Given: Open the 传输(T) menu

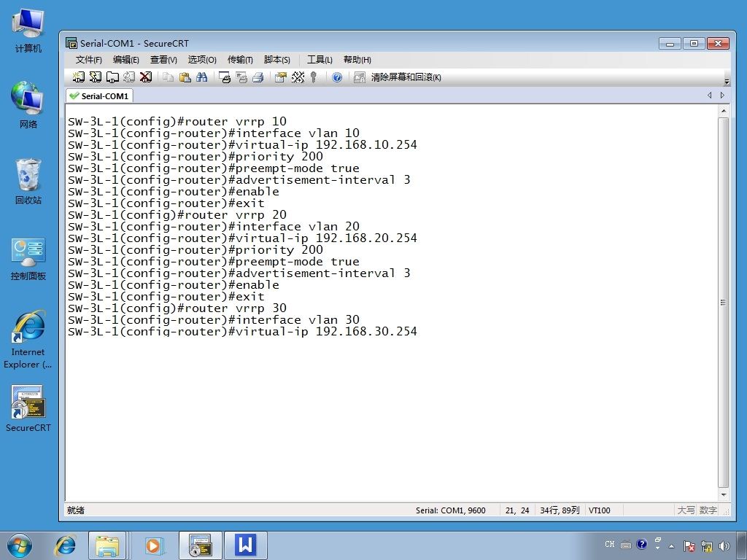Looking at the screenshot, I should point(240,60).
